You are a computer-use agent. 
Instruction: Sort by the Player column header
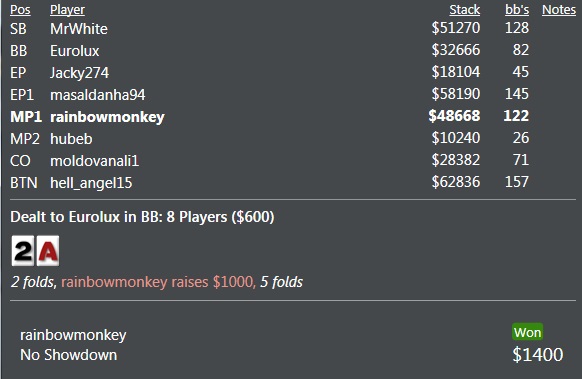[x=67, y=10]
